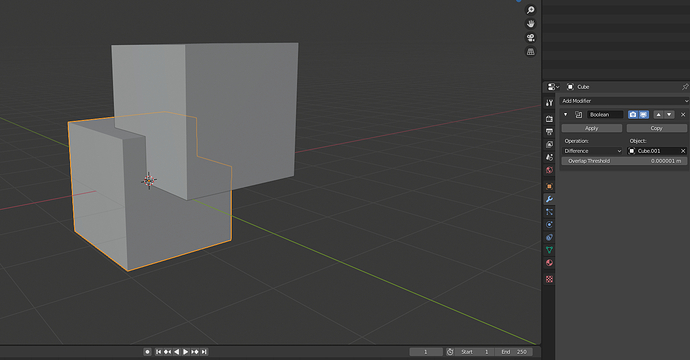Open the Active Tool properties tab
The width and height of the screenshot is (690, 360).
pos(549,103)
